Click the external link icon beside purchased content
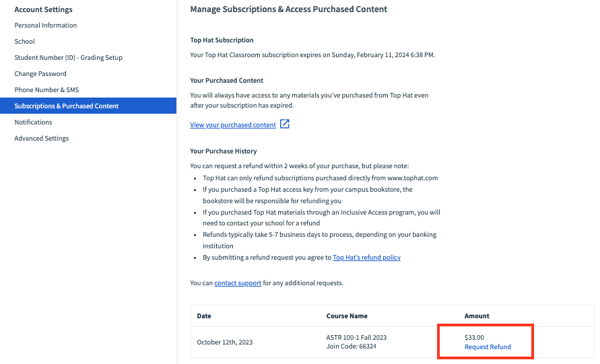Viewport: 600px width, 364px height. pos(285,124)
